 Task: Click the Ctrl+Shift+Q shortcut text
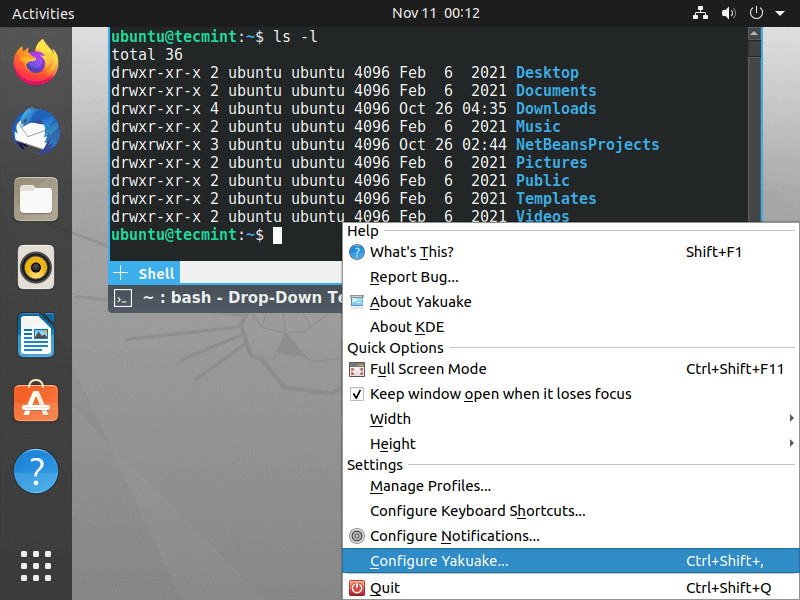729,588
